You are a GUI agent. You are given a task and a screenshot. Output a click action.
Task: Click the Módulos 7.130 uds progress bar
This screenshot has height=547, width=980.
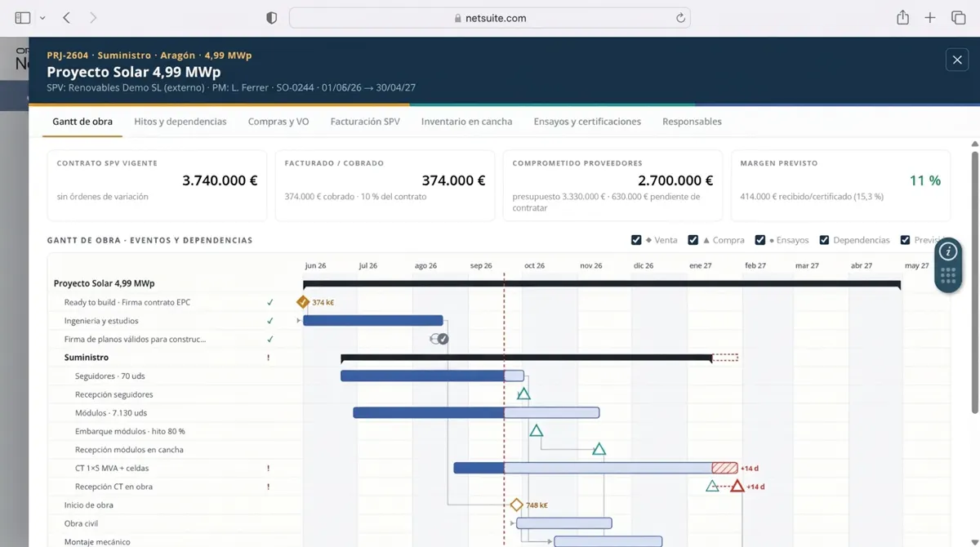coord(476,412)
